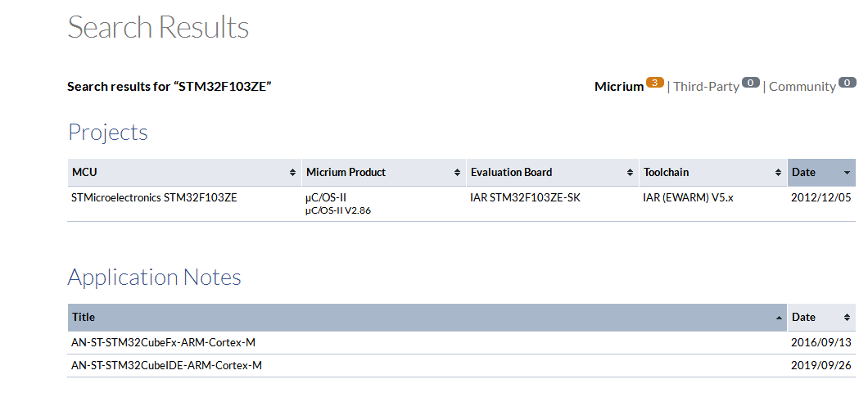Click the Toolchain column header
Image resolution: width=868 pixels, height=411 pixels.
coord(713,173)
